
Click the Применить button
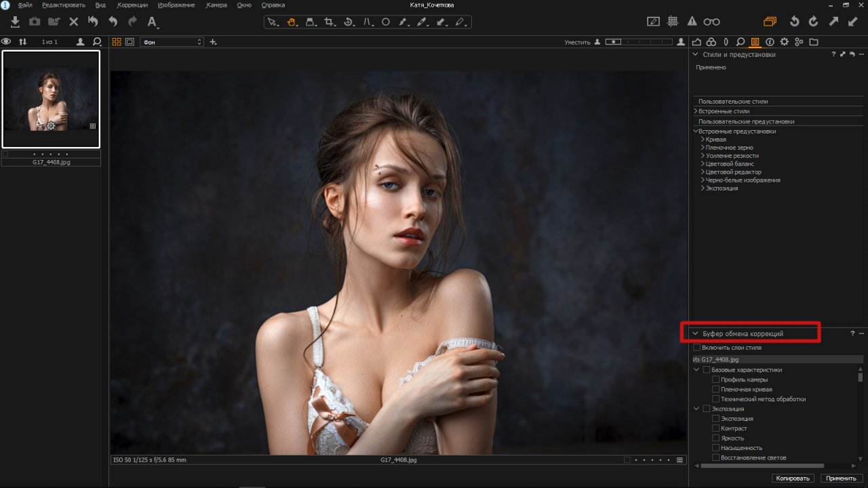842,479
